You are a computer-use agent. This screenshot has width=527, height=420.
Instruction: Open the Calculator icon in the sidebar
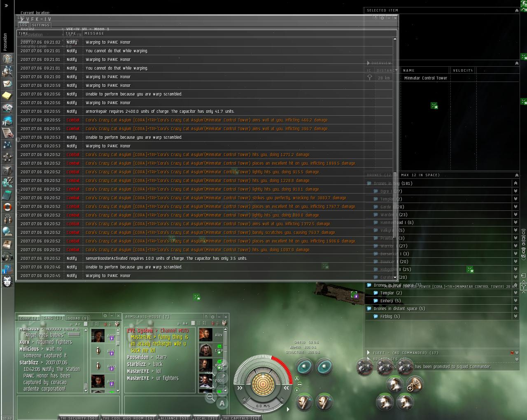tap(7, 194)
